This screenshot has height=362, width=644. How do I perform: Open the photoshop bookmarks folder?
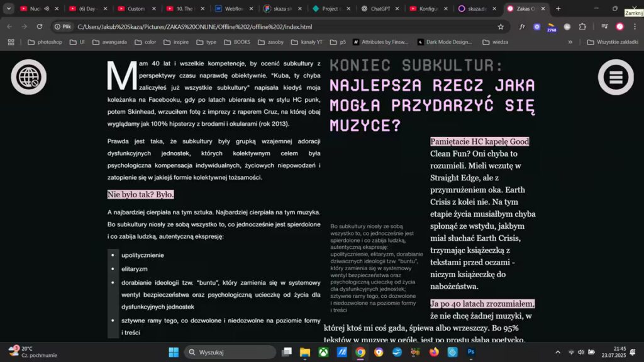pos(45,42)
